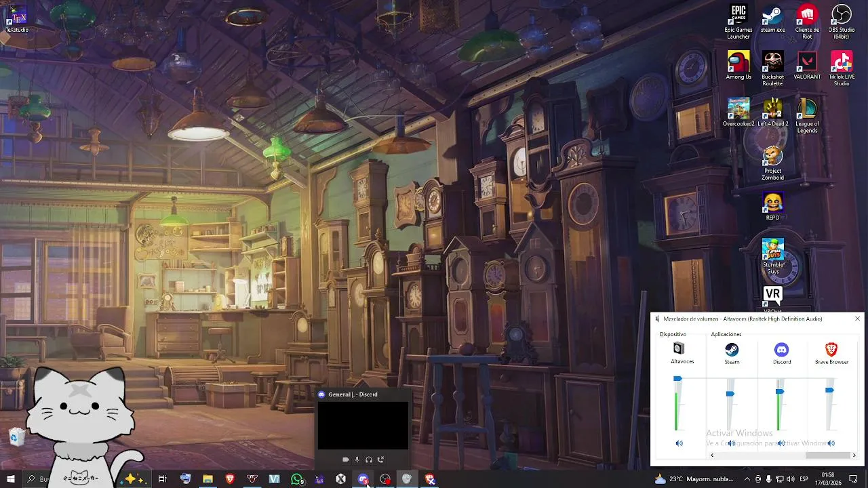The image size is (868, 488).
Task: Open the Dispositivo device dropdown label
Action: point(673,334)
